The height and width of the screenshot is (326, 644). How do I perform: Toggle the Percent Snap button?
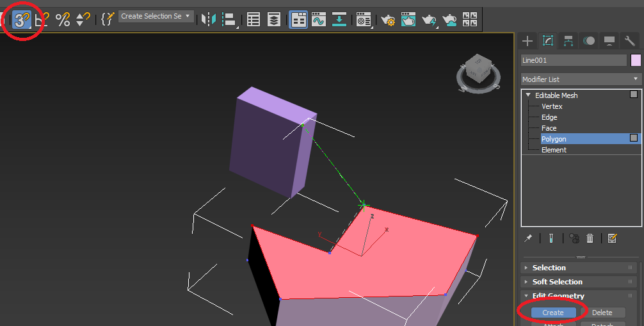(63, 19)
